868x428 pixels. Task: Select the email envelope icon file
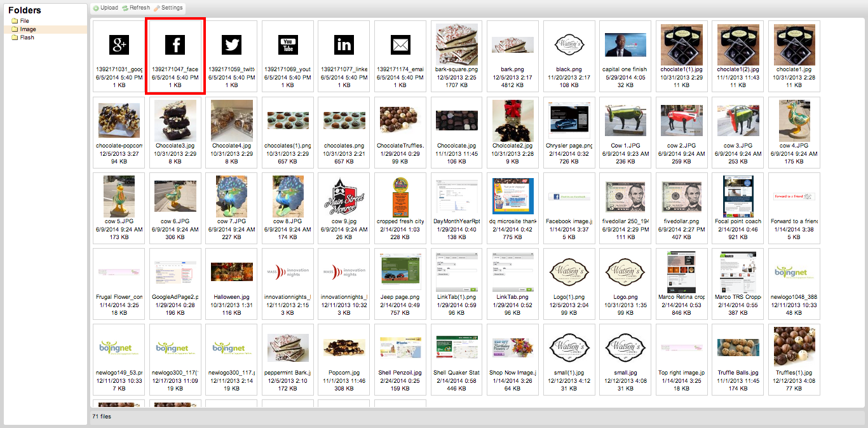click(400, 57)
